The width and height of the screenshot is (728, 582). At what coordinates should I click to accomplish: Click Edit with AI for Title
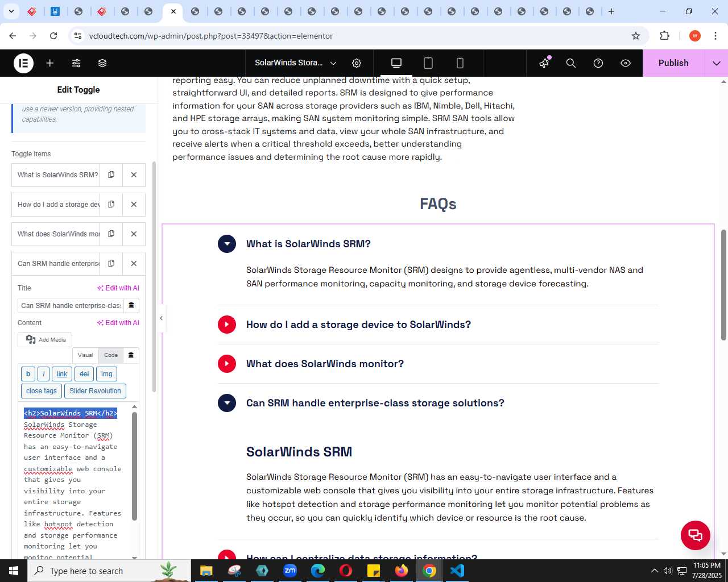118,288
